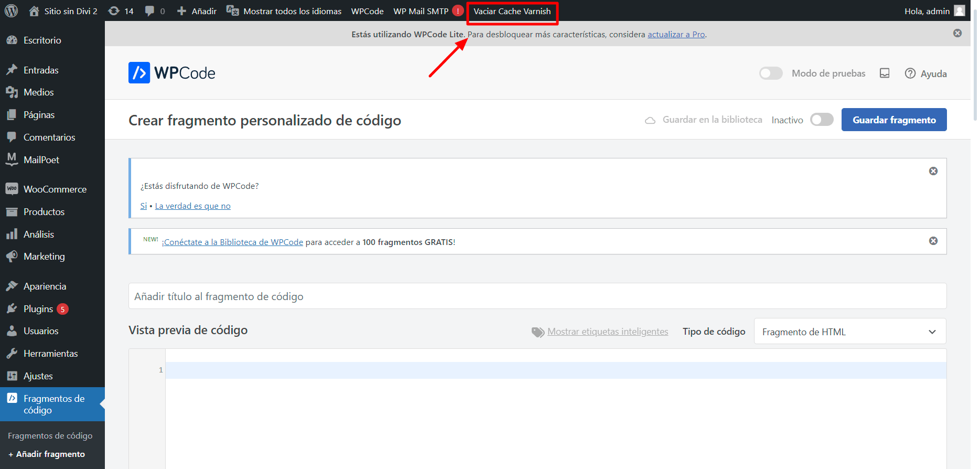Screen dimensions: 980x469
Task: Click the Guardar fragmento button
Action: [894, 120]
